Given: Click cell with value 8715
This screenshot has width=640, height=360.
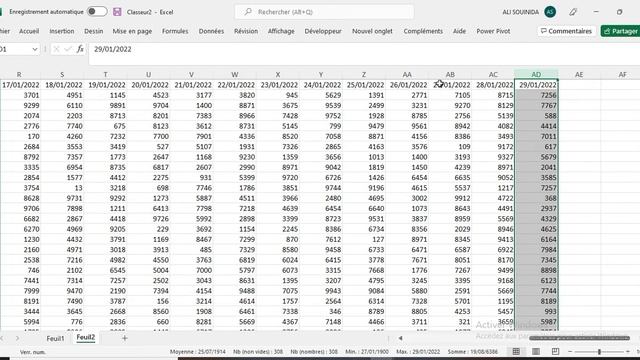Looking at the screenshot, I should 493,95.
